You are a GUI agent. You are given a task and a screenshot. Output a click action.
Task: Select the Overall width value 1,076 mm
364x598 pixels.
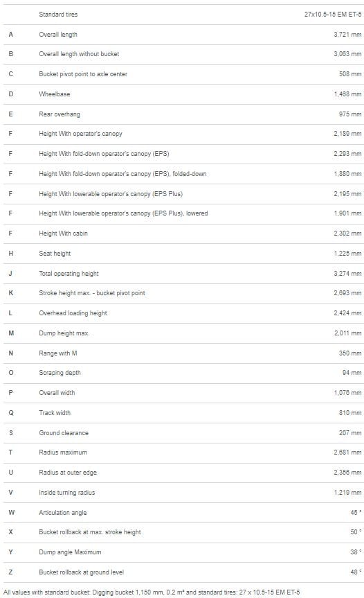pyautogui.click(x=347, y=392)
